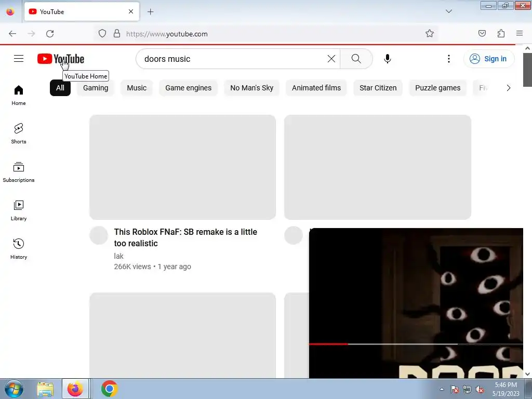Go to Home in the sidebar
The image size is (532, 399).
[19, 96]
